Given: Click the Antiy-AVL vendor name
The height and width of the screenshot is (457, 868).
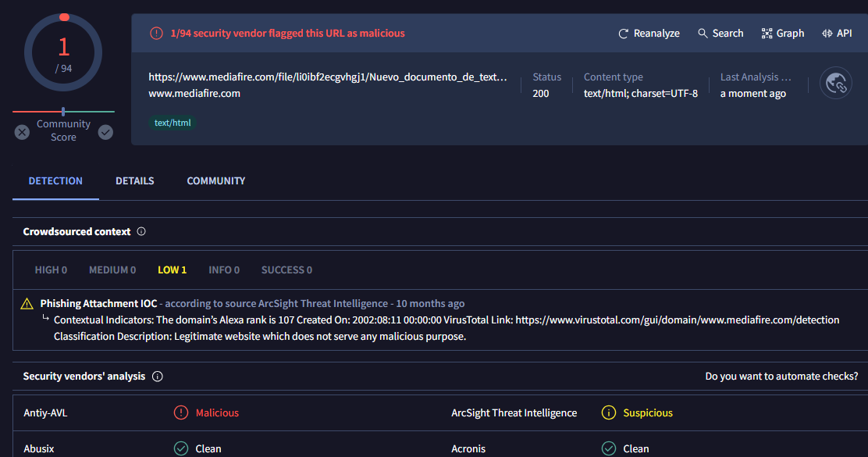Looking at the screenshot, I should (x=45, y=412).
